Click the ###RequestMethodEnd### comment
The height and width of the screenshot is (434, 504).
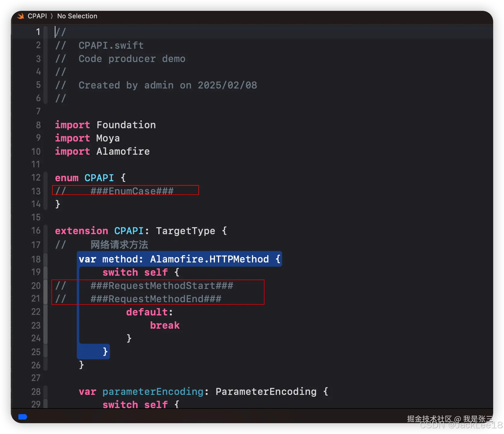[156, 299]
